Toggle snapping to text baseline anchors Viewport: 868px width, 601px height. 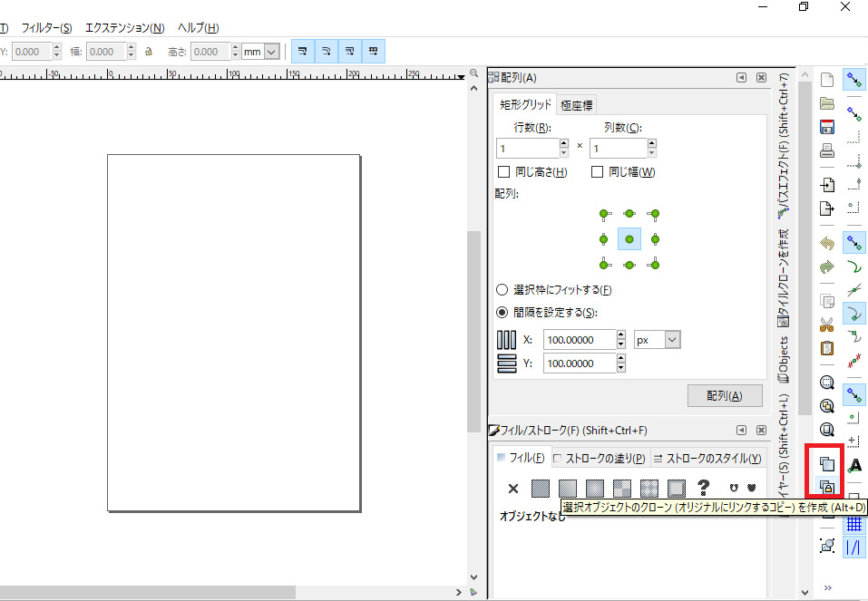(x=854, y=466)
